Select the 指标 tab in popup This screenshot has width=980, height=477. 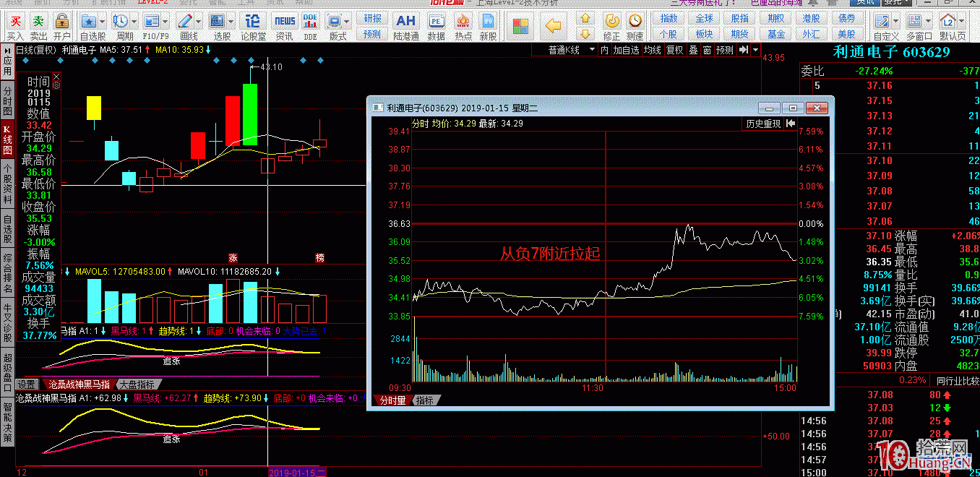[424, 400]
